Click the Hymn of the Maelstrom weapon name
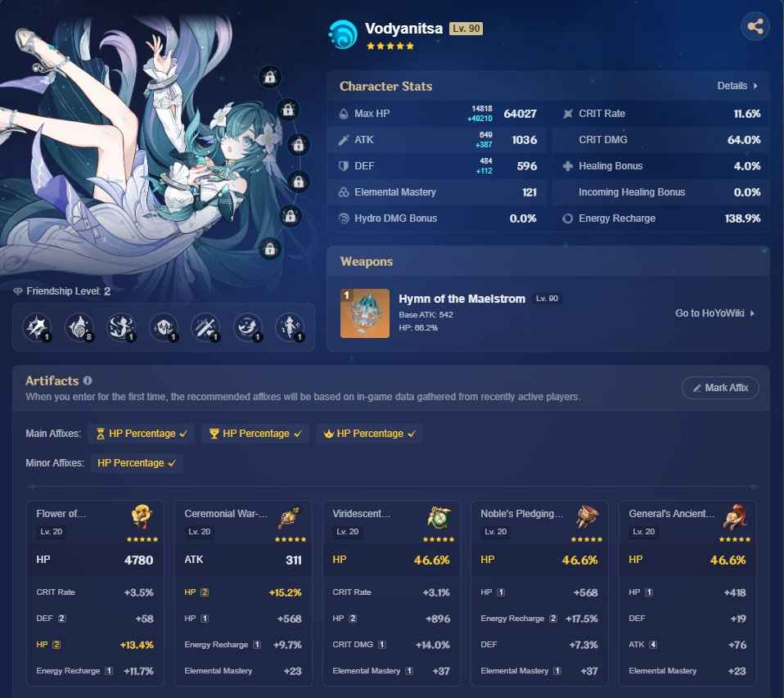Image resolution: width=784 pixels, height=698 pixels. click(462, 299)
